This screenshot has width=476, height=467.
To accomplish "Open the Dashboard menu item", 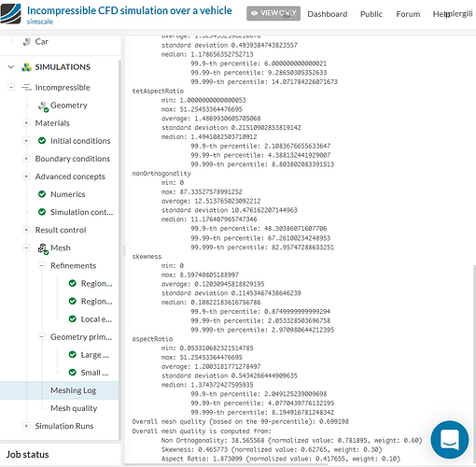I will 328,14.
